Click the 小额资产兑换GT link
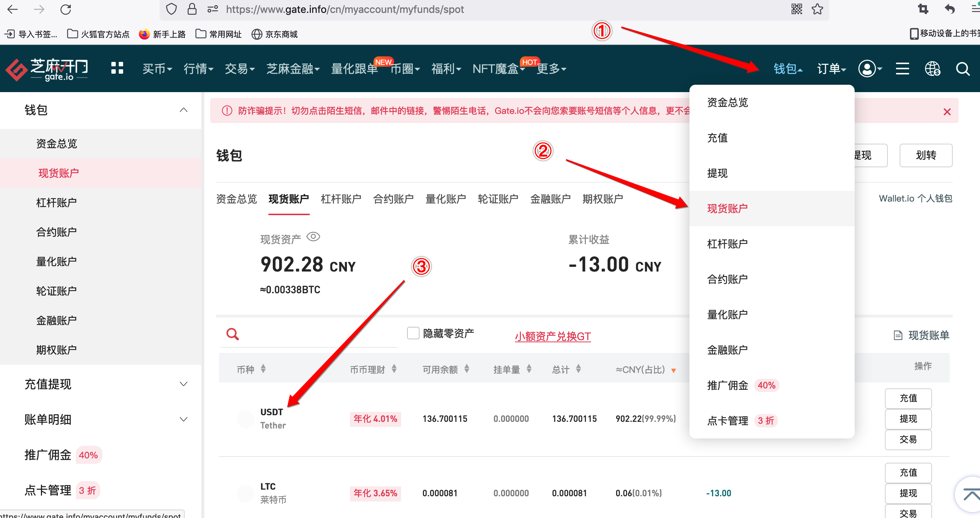980x518 pixels. [552, 336]
